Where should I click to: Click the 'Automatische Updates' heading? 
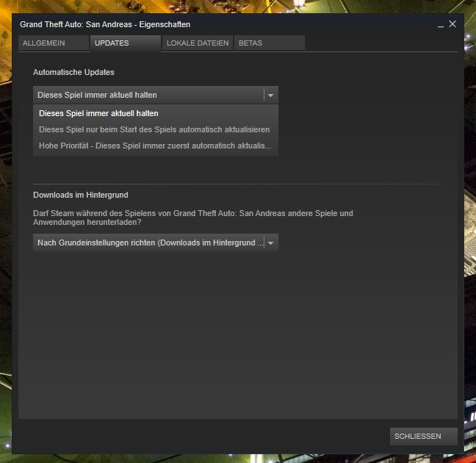(73, 72)
